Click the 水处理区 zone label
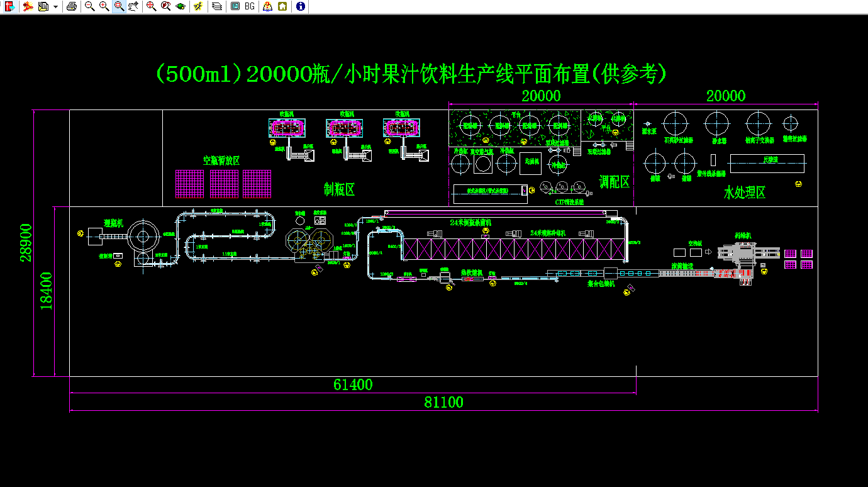The image size is (868, 487). [x=745, y=193]
